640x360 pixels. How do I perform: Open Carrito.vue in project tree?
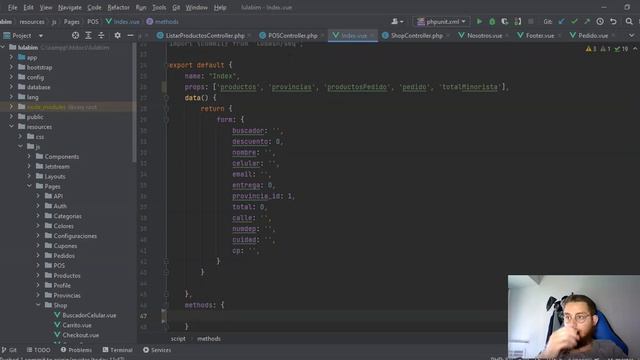77,325
